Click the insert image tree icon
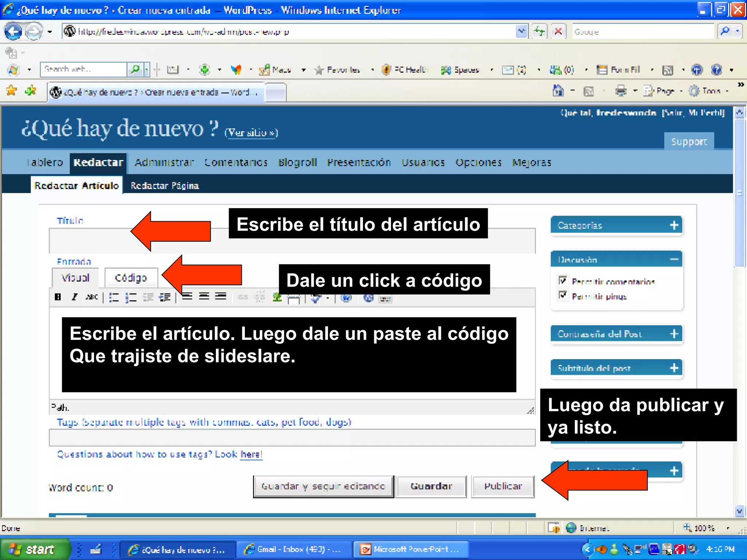Screen dimensions: 747x560 tap(277, 297)
